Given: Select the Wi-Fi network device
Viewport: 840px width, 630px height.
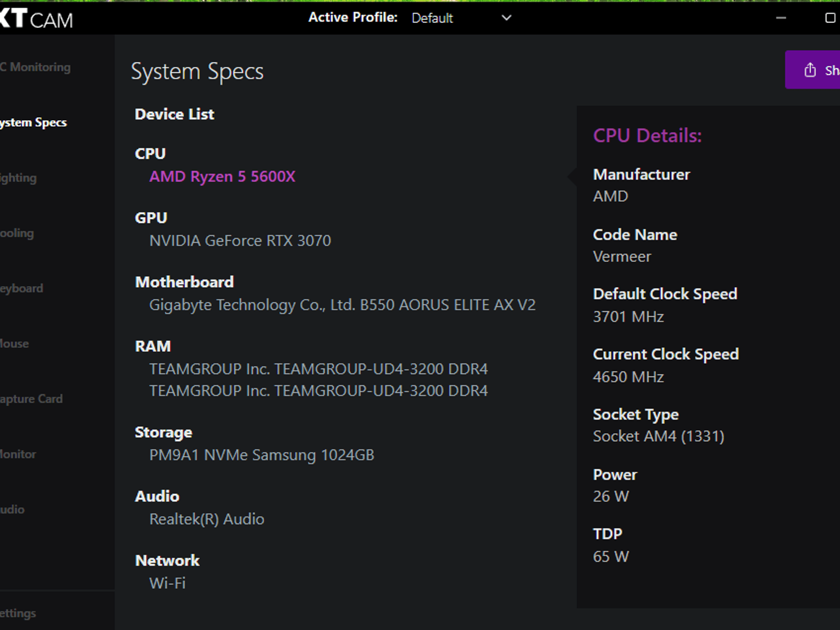Looking at the screenshot, I should click(167, 583).
